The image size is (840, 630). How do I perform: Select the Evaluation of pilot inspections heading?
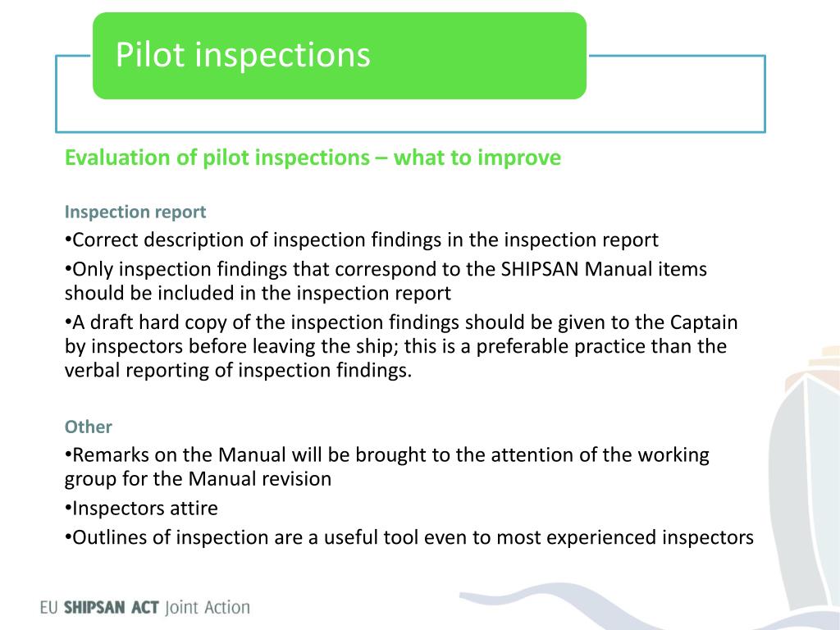pyautogui.click(x=313, y=157)
